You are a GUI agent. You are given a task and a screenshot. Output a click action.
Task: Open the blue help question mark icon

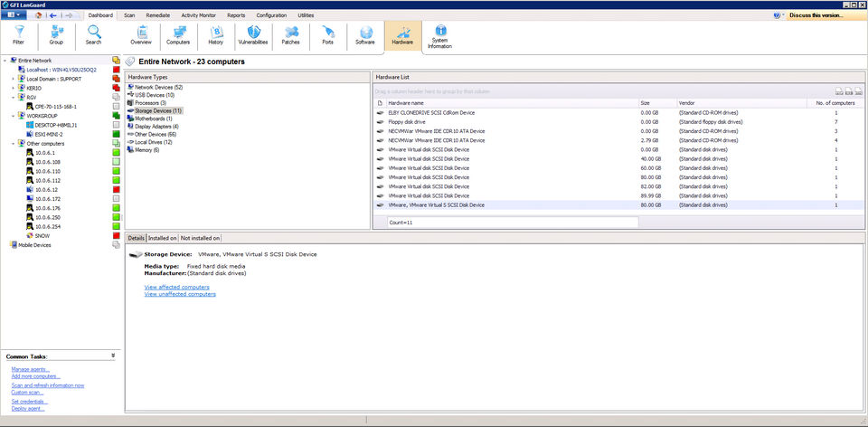click(x=777, y=15)
